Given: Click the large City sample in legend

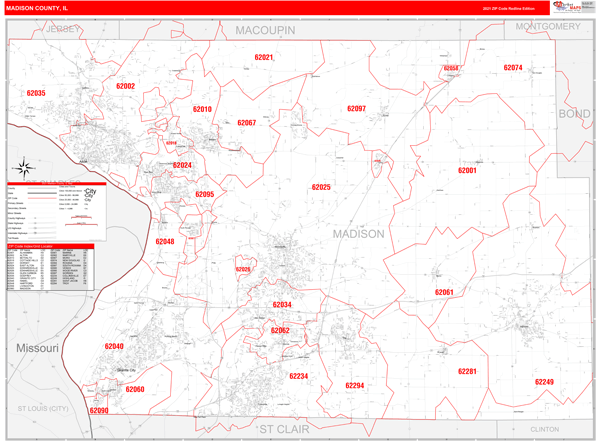Looking at the screenshot, I should click(x=90, y=192).
